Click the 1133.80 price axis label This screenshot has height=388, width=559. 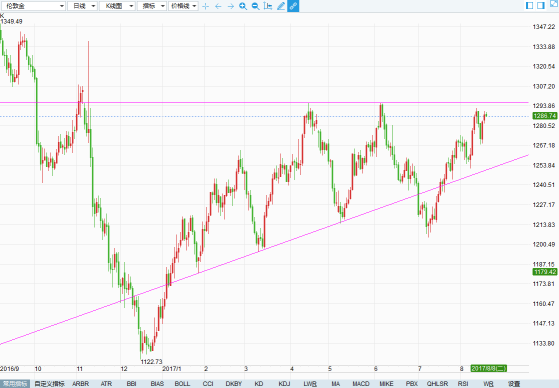point(544,343)
